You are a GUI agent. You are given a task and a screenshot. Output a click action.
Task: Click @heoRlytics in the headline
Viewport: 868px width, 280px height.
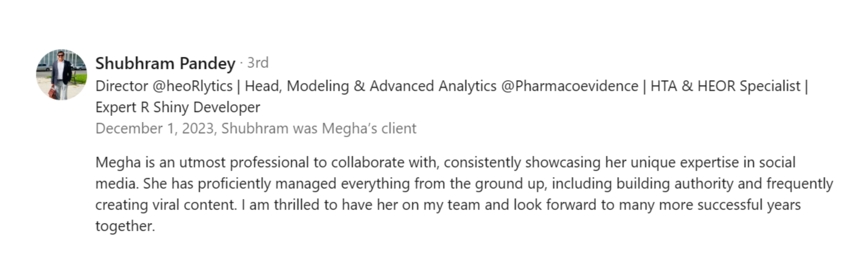tap(192, 86)
